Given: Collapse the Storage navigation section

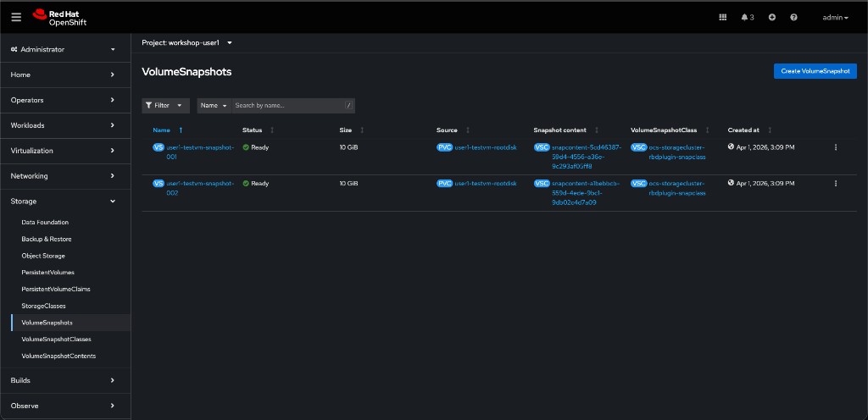Looking at the screenshot, I should click(65, 202).
